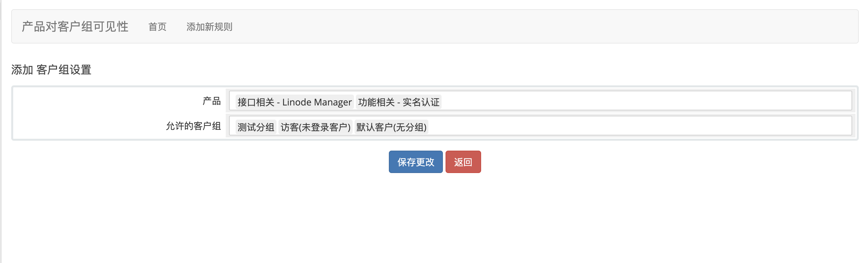Click the 产品 field label
The width and height of the screenshot is (868, 263).
click(x=212, y=101)
